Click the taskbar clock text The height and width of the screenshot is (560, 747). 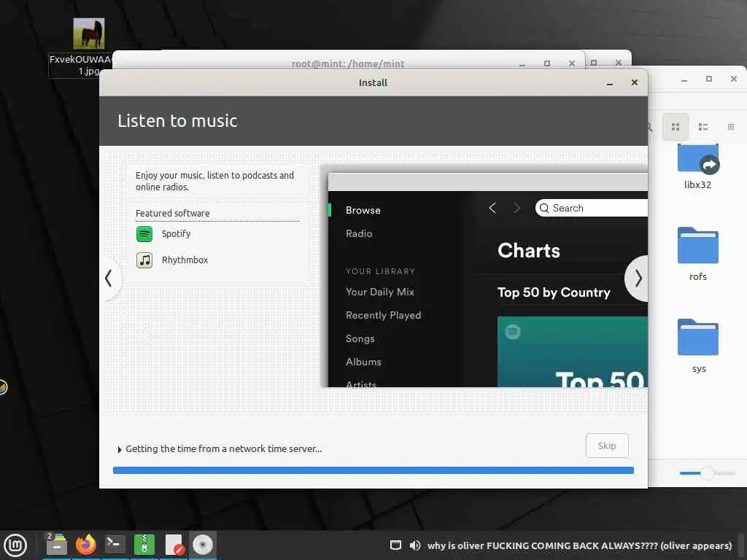579,545
